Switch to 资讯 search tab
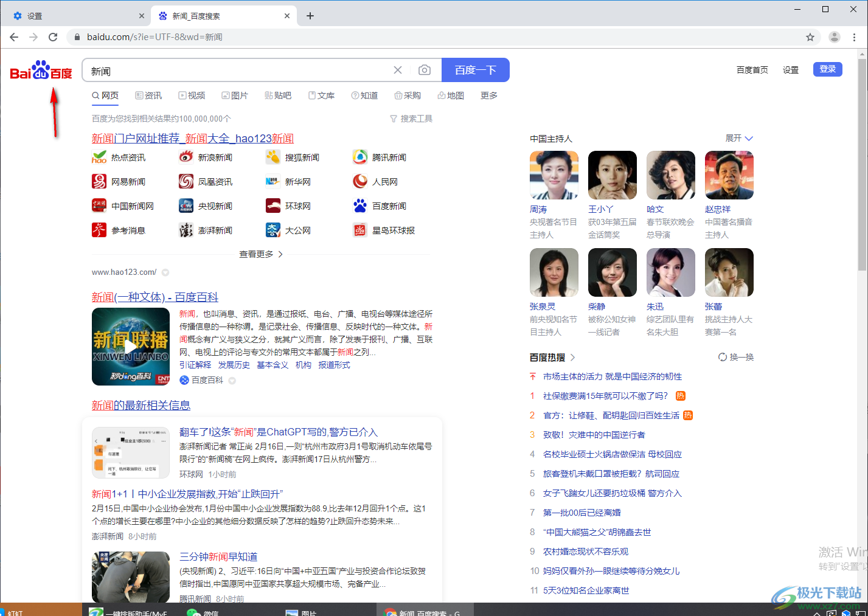This screenshot has height=616, width=868. (x=148, y=95)
